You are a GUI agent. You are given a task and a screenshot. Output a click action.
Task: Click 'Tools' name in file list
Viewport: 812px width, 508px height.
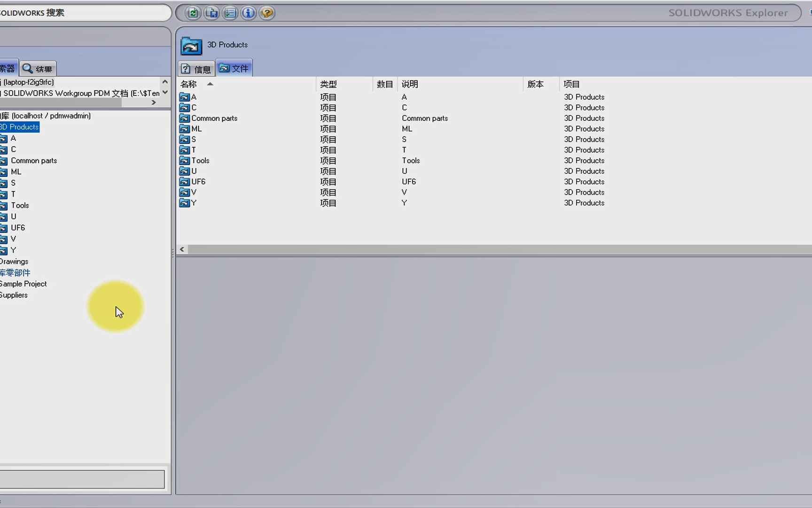pos(200,161)
